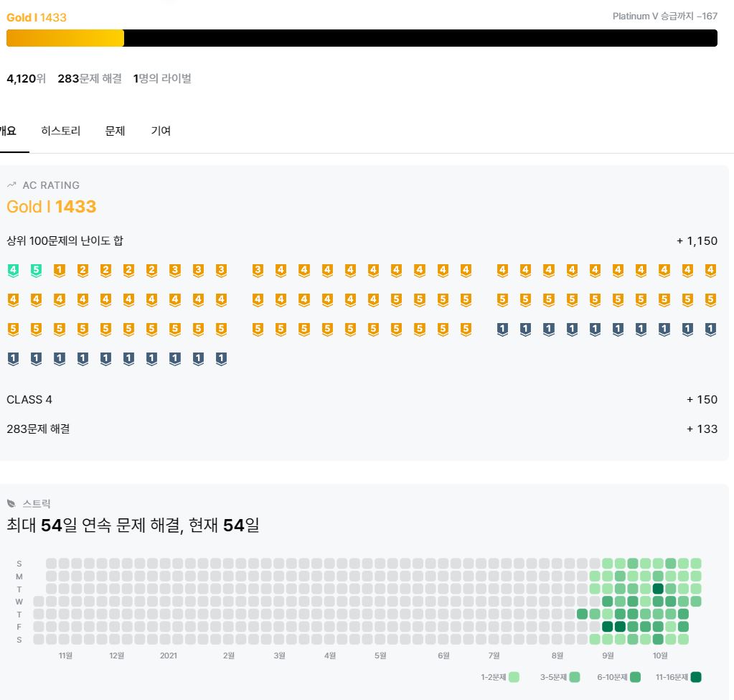734x700 pixels.
Task: Click the green Platinum 4 problem badge
Action: 13,271
